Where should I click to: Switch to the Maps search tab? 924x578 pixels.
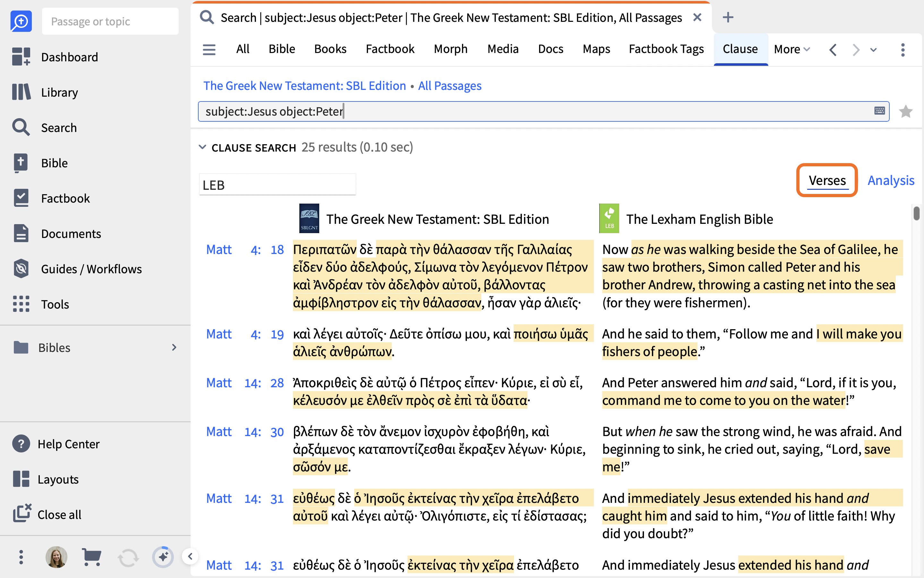pyautogui.click(x=596, y=49)
